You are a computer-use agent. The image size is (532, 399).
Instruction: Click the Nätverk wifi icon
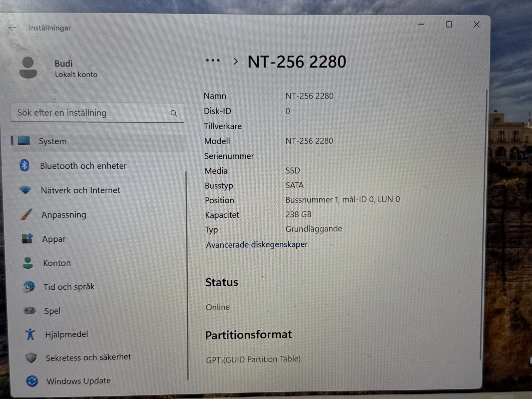pos(25,190)
